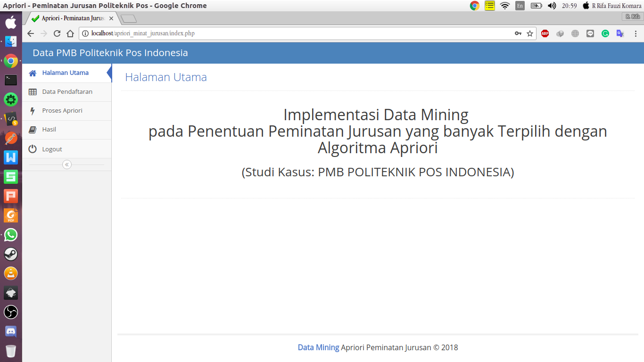Image resolution: width=644 pixels, height=362 pixels.
Task: Bookmark this page with the star icon
Action: (530, 33)
